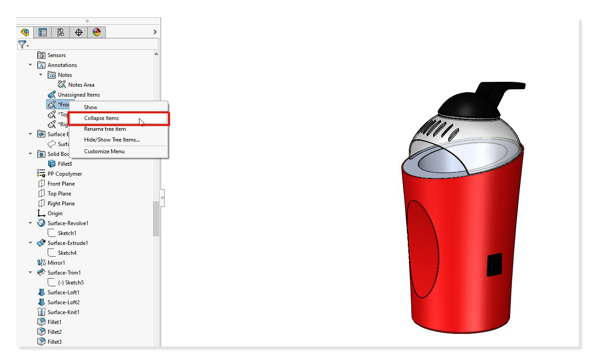Click the filter funnel icon
This screenshot has width=605, height=364.
[x=22, y=44]
